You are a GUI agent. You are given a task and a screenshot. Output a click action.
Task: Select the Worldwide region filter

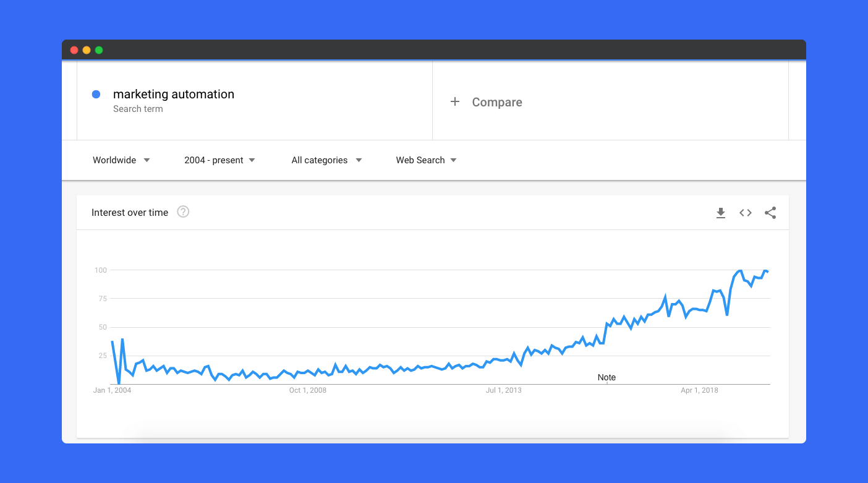tap(115, 160)
